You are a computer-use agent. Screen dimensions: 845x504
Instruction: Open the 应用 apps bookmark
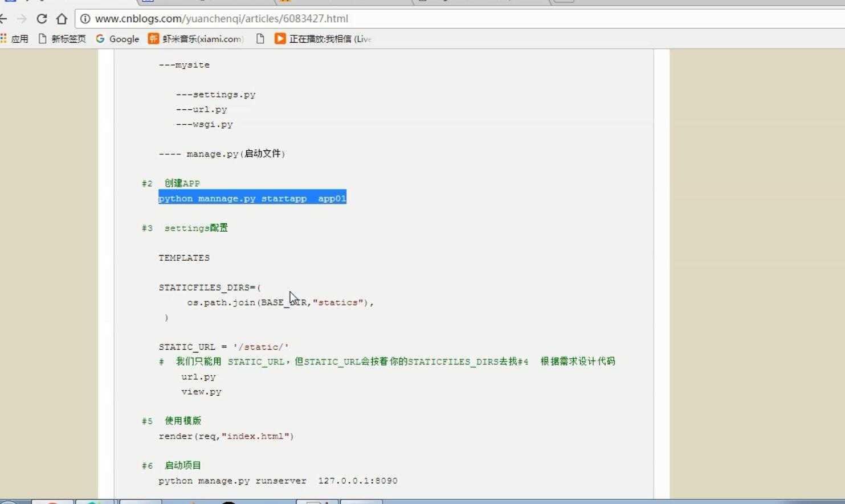point(15,39)
